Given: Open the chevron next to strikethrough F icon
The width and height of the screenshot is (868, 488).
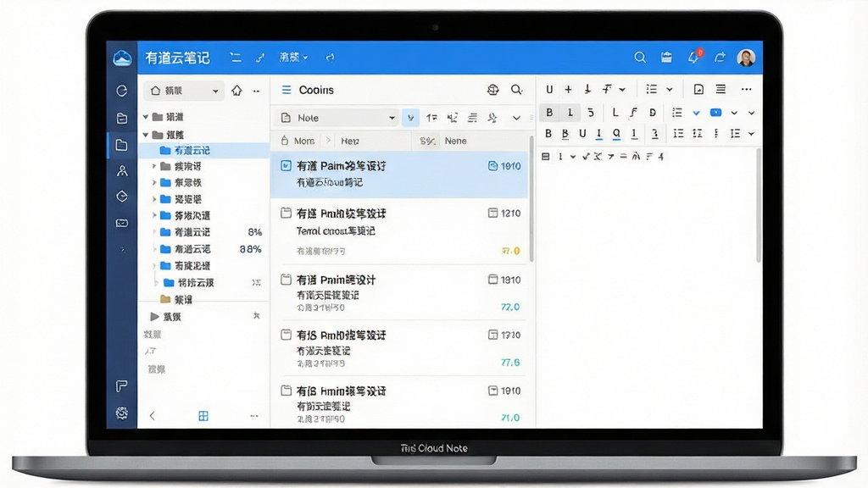Looking at the screenshot, I should pyautogui.click(x=622, y=90).
